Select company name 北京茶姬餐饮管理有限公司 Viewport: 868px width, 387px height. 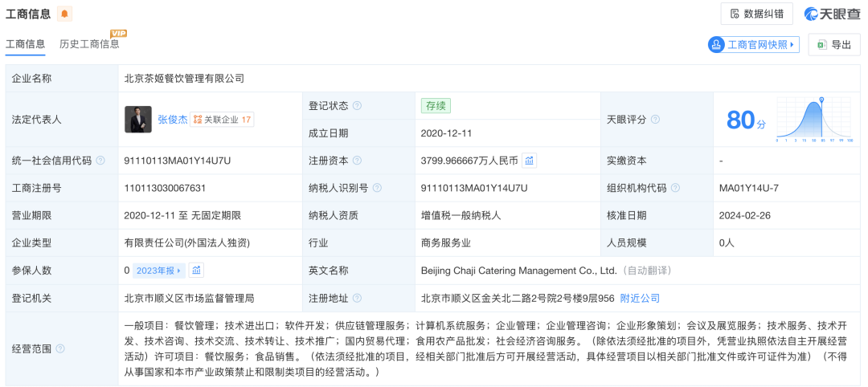tap(184, 79)
